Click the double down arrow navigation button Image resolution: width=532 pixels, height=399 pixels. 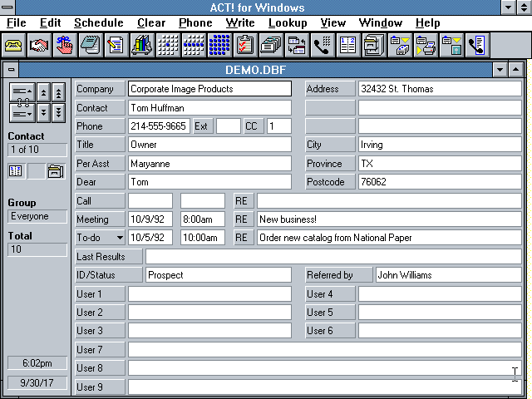pyautogui.click(x=43, y=113)
